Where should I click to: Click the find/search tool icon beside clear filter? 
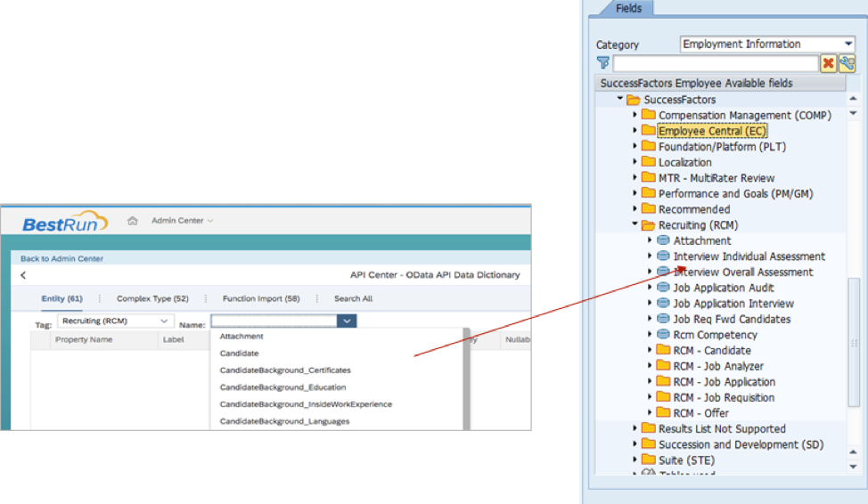tap(847, 63)
